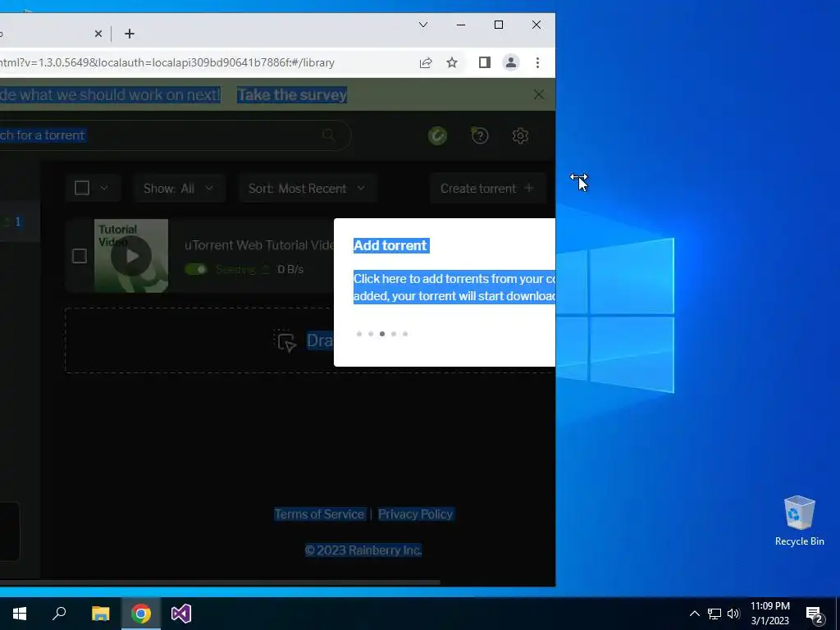Open the Windows Start menu
This screenshot has width=840, height=630.
(20, 614)
